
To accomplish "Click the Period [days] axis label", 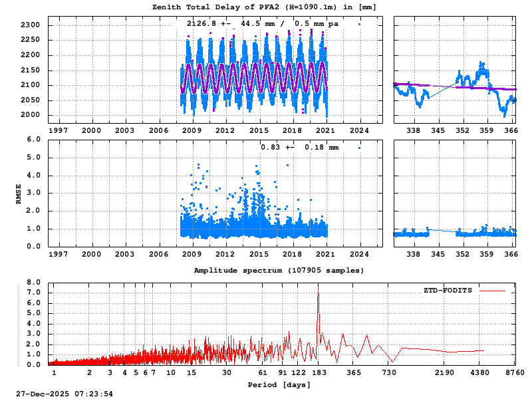I will [x=280, y=384].
